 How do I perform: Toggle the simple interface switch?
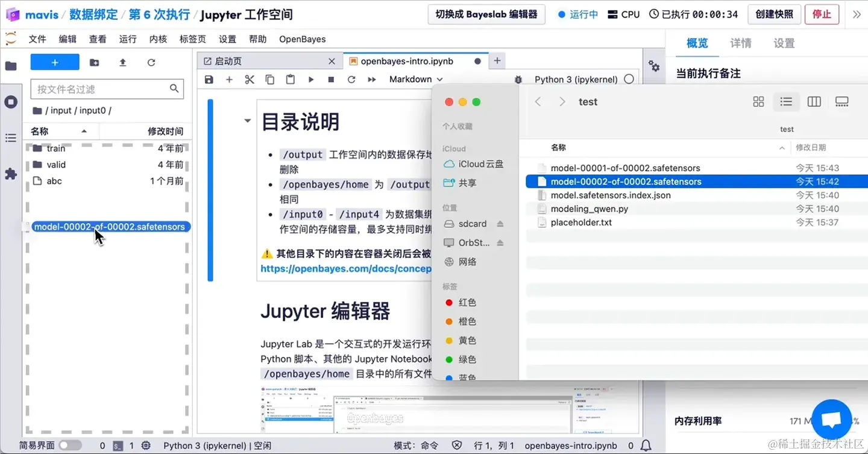click(x=70, y=446)
